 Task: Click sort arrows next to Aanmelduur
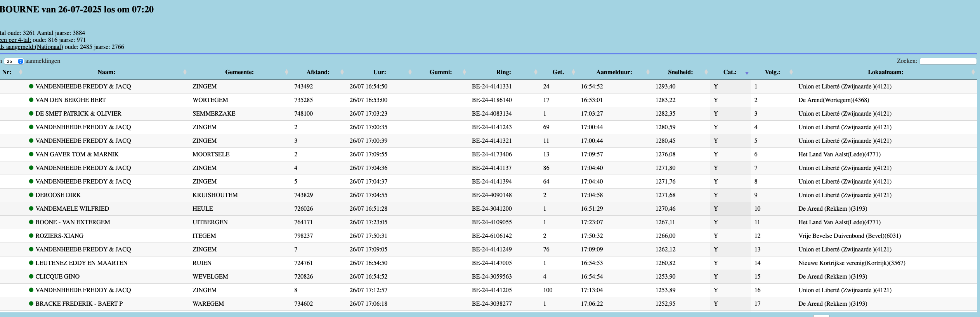coord(648,72)
